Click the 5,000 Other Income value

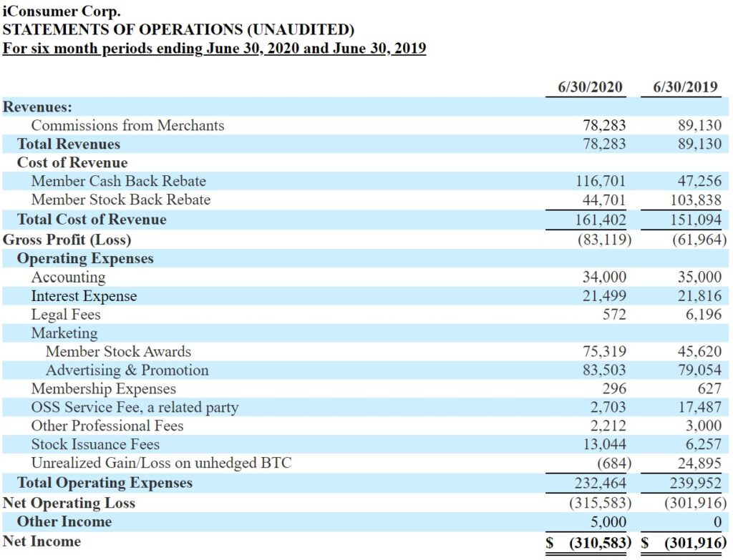pos(608,521)
